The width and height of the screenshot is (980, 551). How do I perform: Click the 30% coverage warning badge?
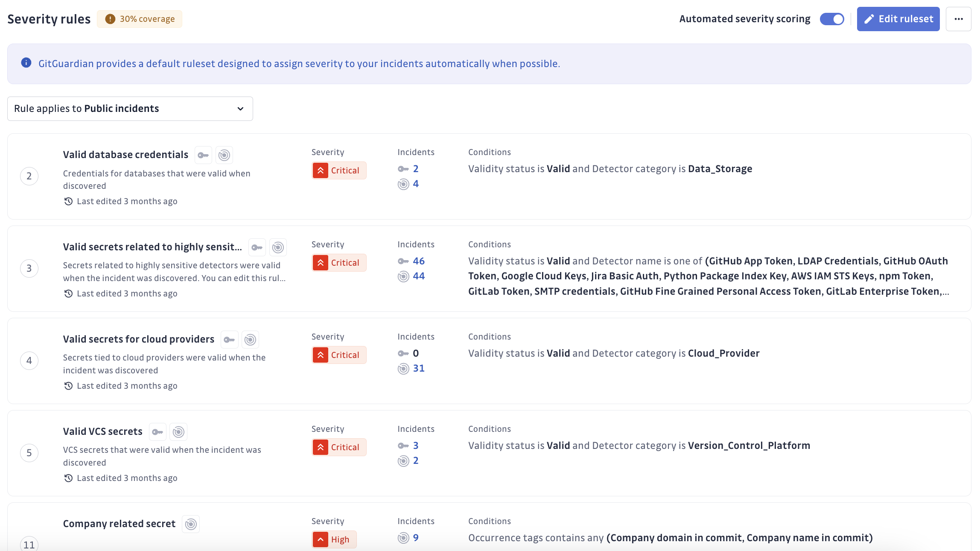click(140, 19)
